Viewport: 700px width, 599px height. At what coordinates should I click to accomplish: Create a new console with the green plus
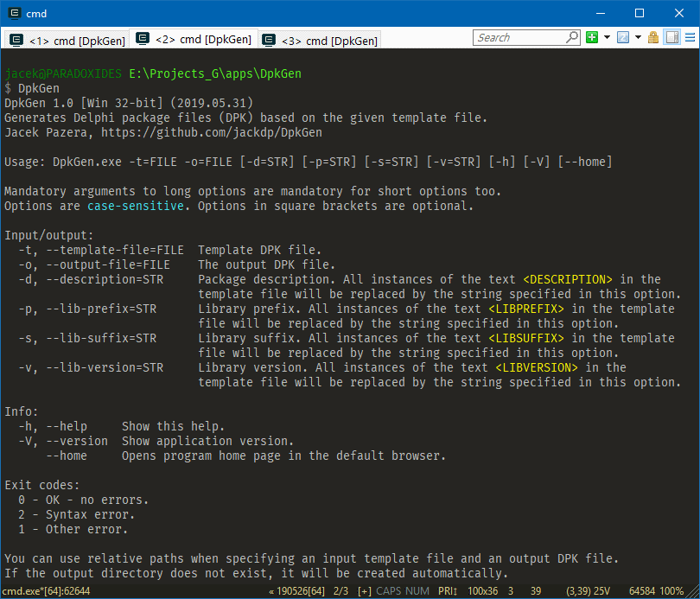tap(592, 37)
